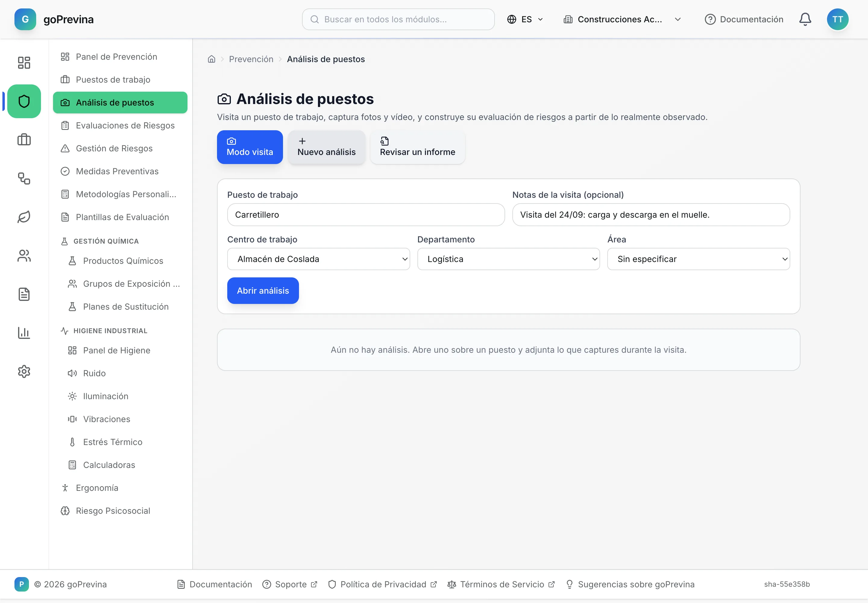Click the Abrir análisis button
The height and width of the screenshot is (603, 868).
[x=263, y=291]
